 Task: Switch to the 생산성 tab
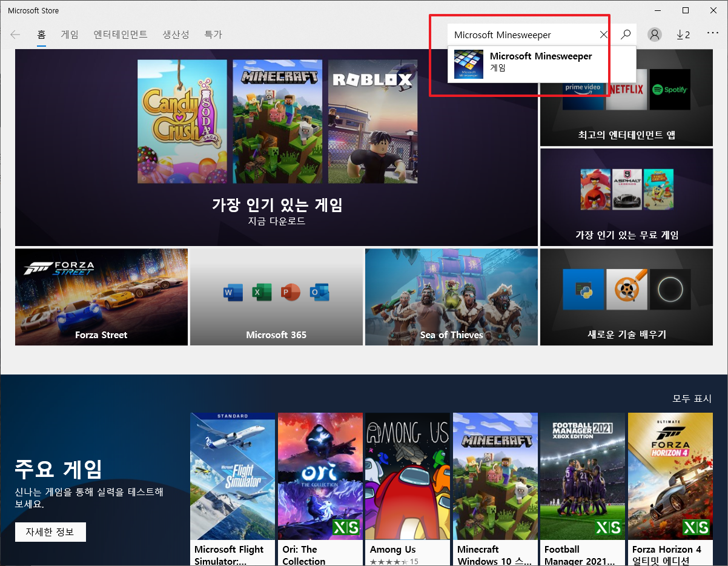tap(176, 35)
